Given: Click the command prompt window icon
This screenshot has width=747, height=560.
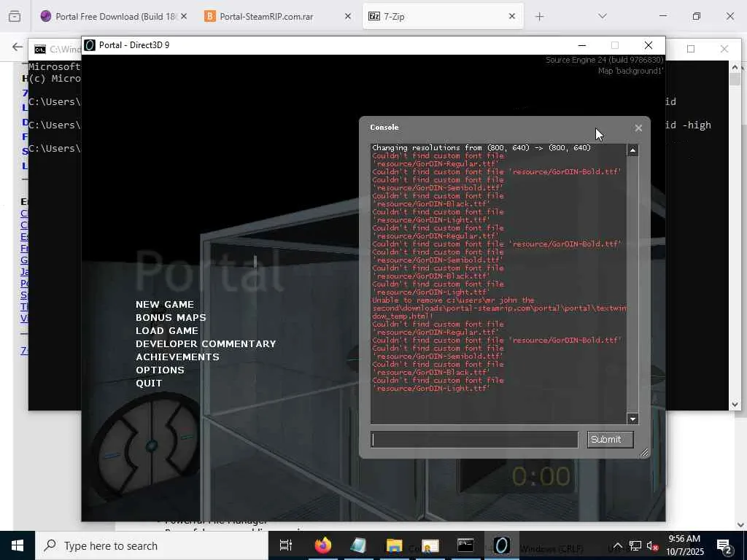Looking at the screenshot, I should click(40, 50).
